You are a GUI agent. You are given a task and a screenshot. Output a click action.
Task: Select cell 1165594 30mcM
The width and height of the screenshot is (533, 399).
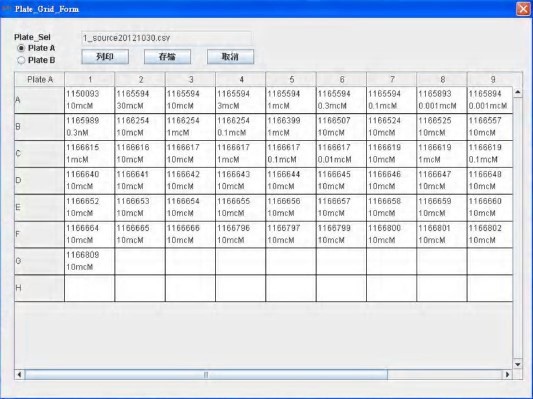tap(140, 100)
